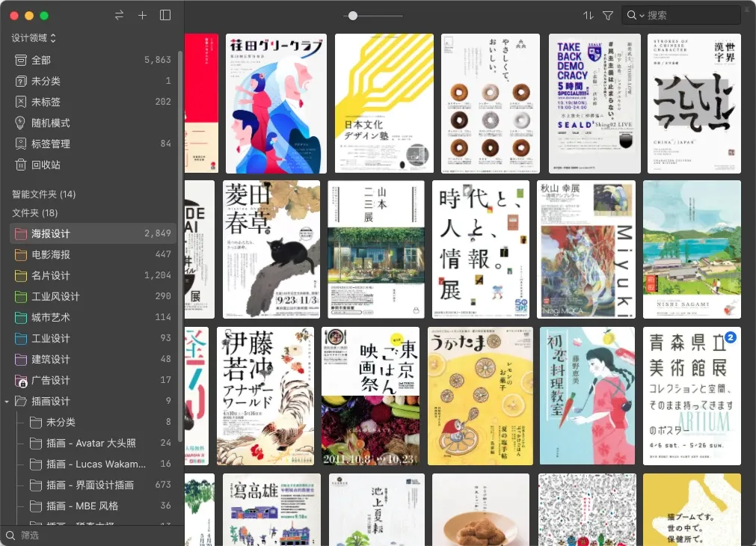The width and height of the screenshot is (756, 546).
Task: Click the 未分类 question-mark icon
Action: (21, 81)
